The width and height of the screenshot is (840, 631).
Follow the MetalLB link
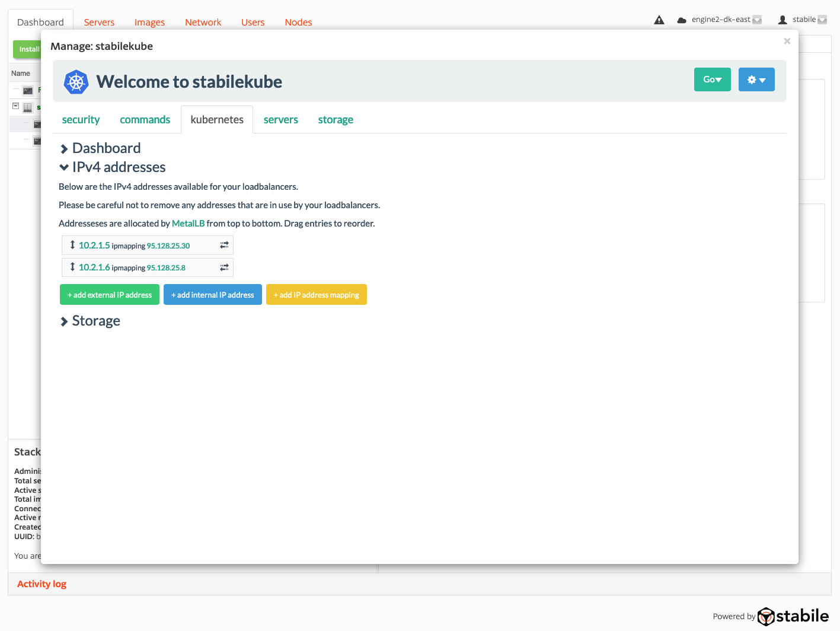(x=188, y=224)
